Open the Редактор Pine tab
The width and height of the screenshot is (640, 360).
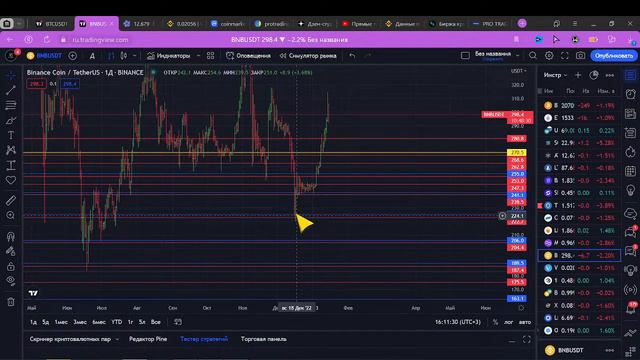point(148,339)
